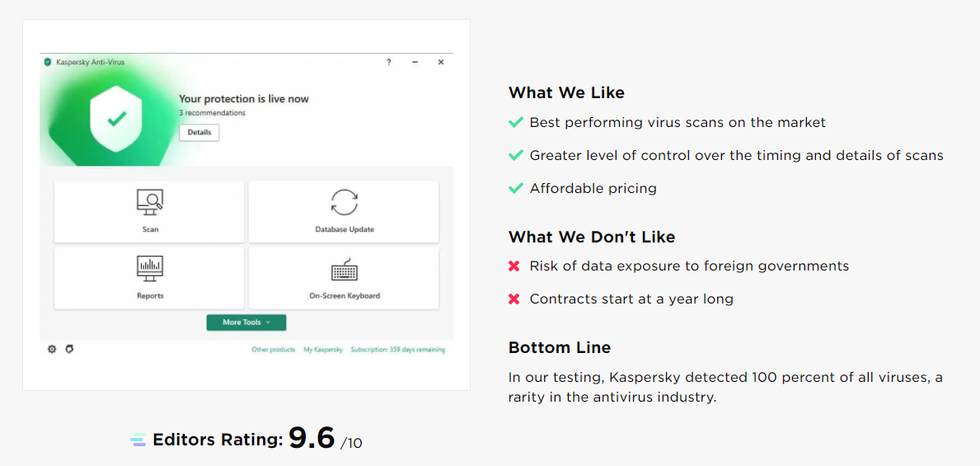
Task: Minimize the Kaspersky Anti-Virus window
Action: (415, 62)
